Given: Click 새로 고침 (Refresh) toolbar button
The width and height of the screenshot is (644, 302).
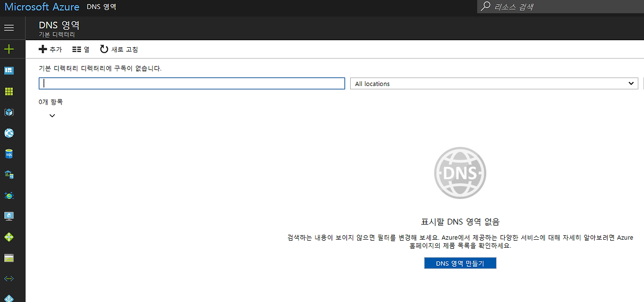Looking at the screenshot, I should click(x=119, y=49).
